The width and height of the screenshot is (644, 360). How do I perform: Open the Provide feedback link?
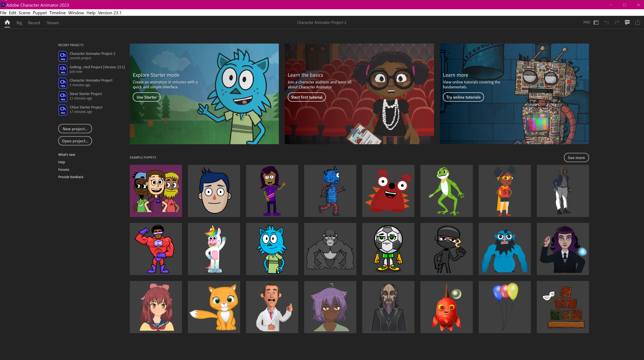click(71, 177)
